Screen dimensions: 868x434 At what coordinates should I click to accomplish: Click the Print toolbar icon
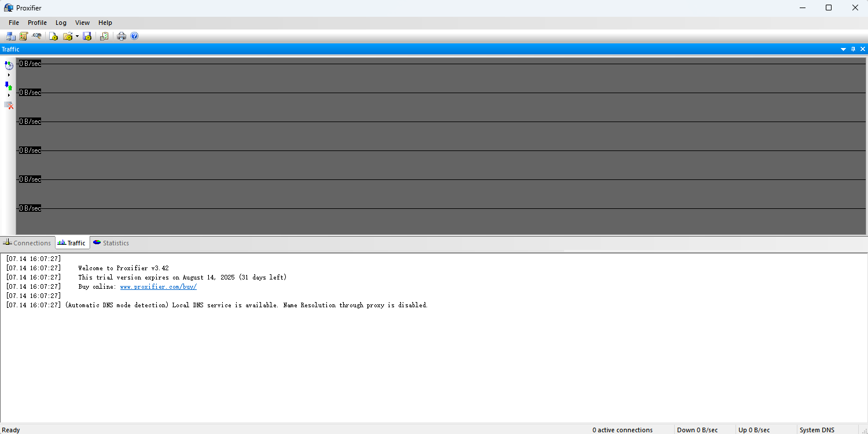(x=122, y=36)
